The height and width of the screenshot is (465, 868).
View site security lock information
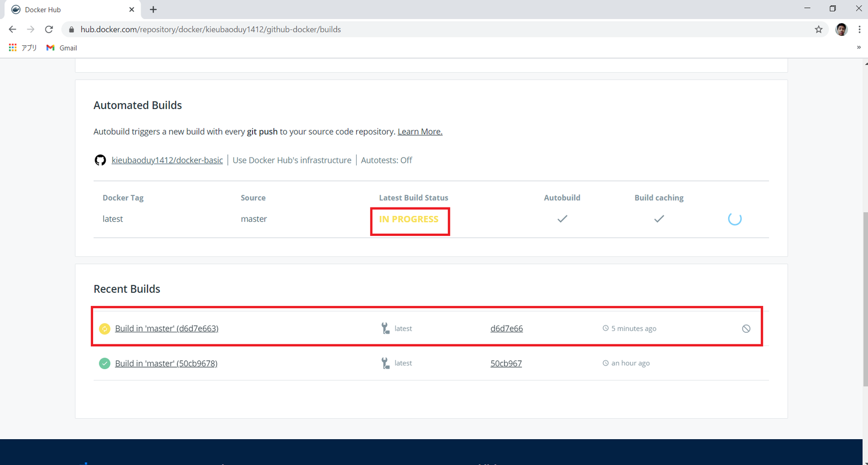[72, 29]
